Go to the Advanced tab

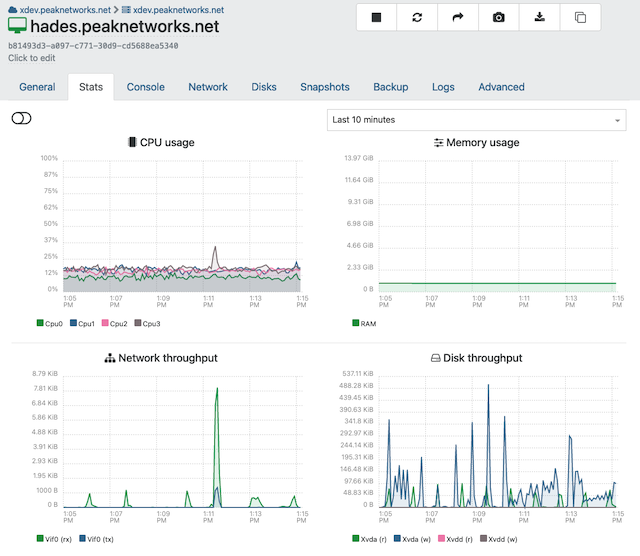point(501,87)
